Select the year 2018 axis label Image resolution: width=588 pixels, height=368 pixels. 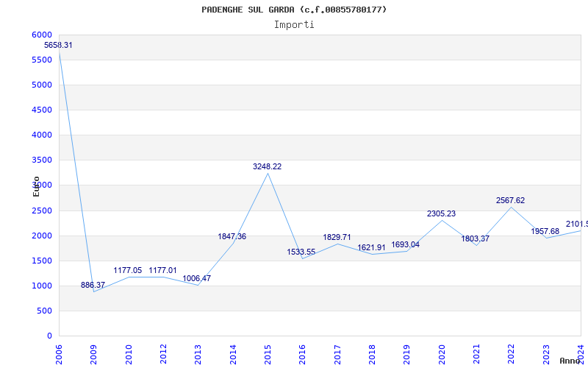(x=372, y=354)
